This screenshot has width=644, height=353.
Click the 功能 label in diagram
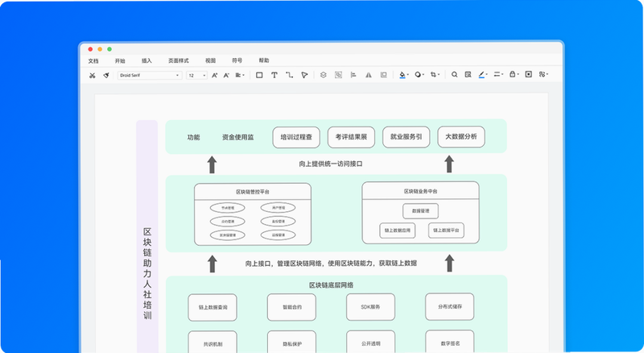point(193,138)
